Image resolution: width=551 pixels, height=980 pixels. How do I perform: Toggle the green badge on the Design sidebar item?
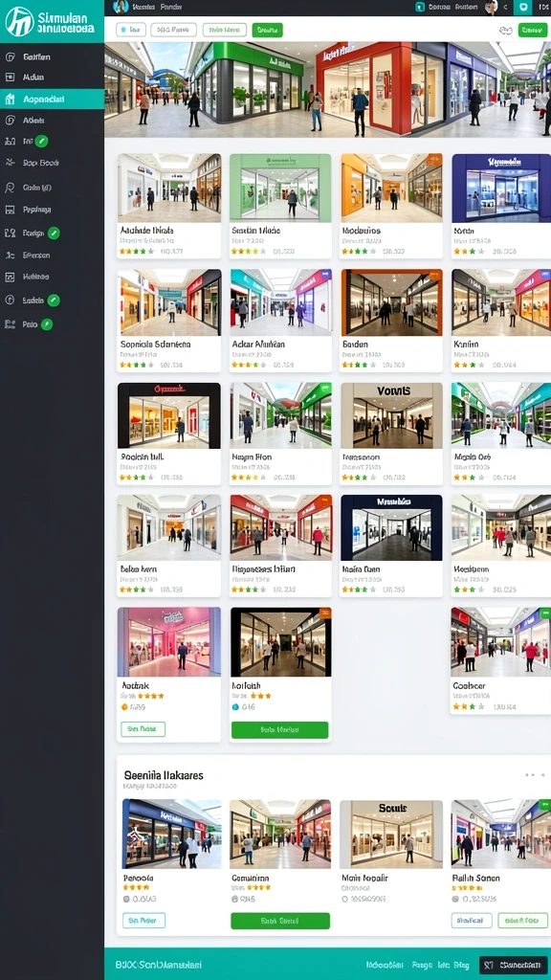click(x=54, y=234)
